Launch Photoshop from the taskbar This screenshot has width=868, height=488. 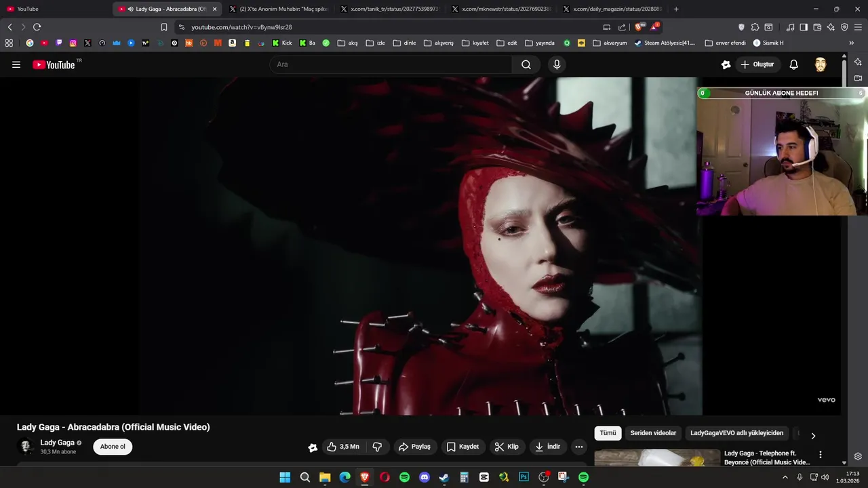tap(524, 477)
